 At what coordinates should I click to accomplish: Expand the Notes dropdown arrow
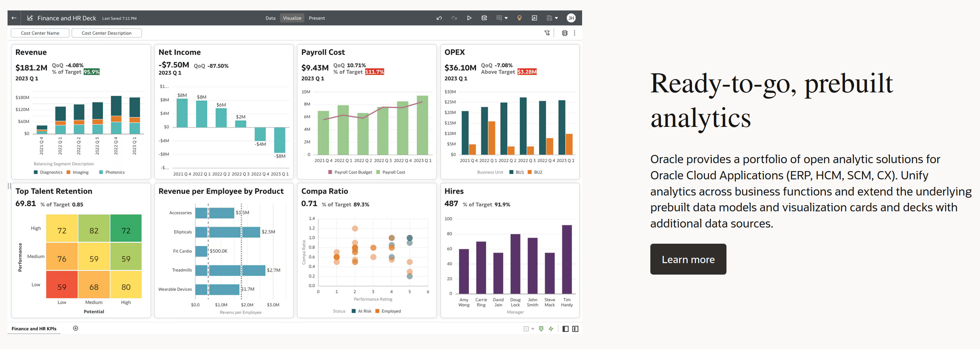coord(506,18)
